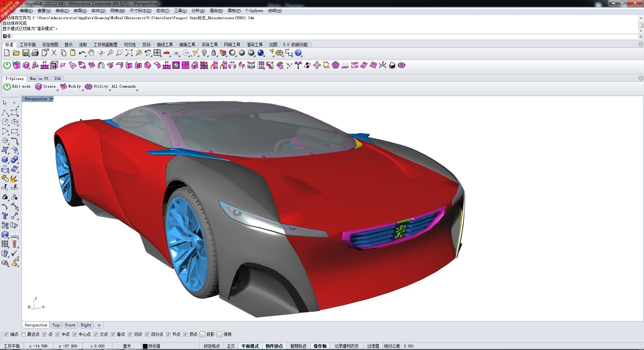Screen dimensions: 644x350
Task: Click the Print icon
Action: (35, 53)
